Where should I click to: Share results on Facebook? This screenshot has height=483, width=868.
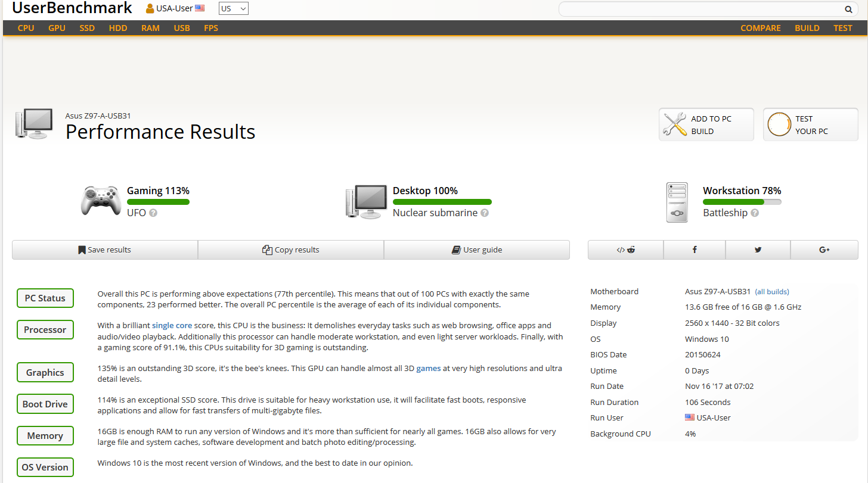(695, 250)
